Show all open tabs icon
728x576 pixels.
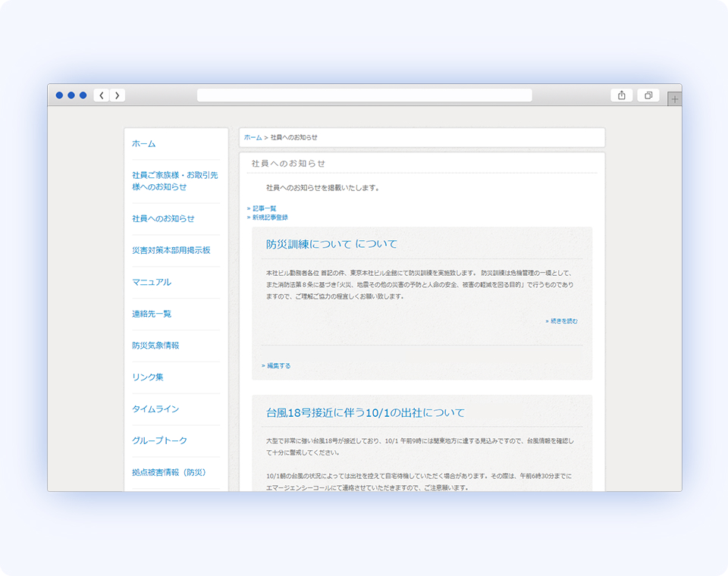pyautogui.click(x=648, y=95)
